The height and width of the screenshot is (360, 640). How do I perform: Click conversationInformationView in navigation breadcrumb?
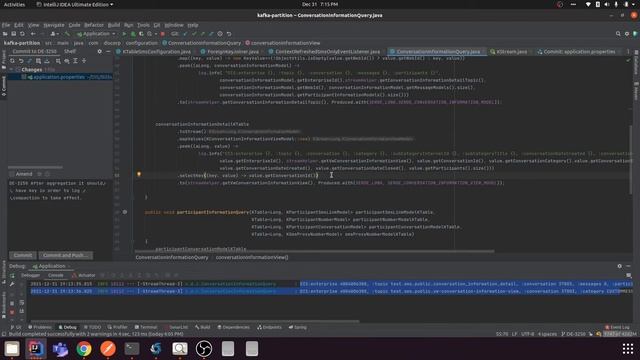click(x=282, y=43)
